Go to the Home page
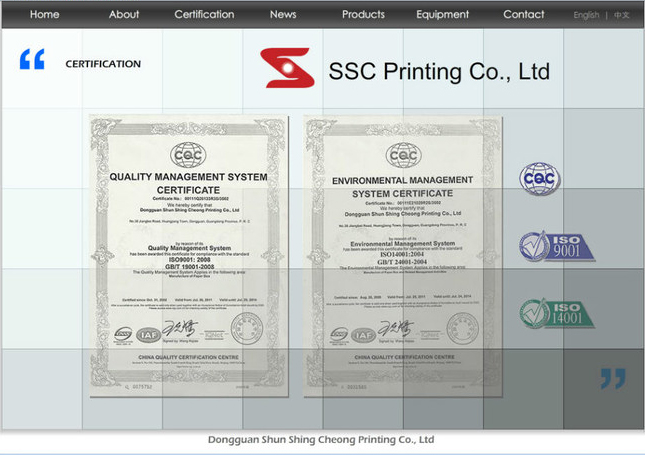Image resolution: width=645 pixels, height=455 pixels. pyautogui.click(x=44, y=14)
